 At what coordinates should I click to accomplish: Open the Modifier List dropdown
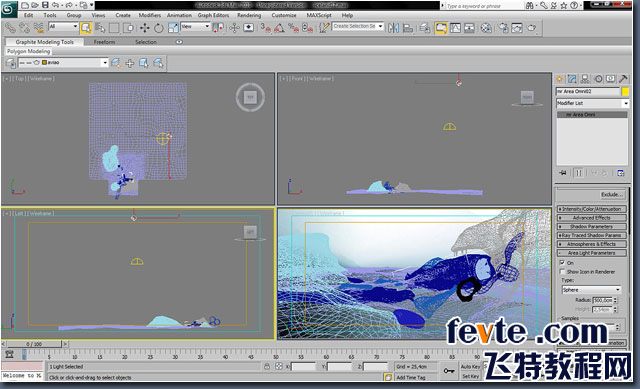click(592, 103)
